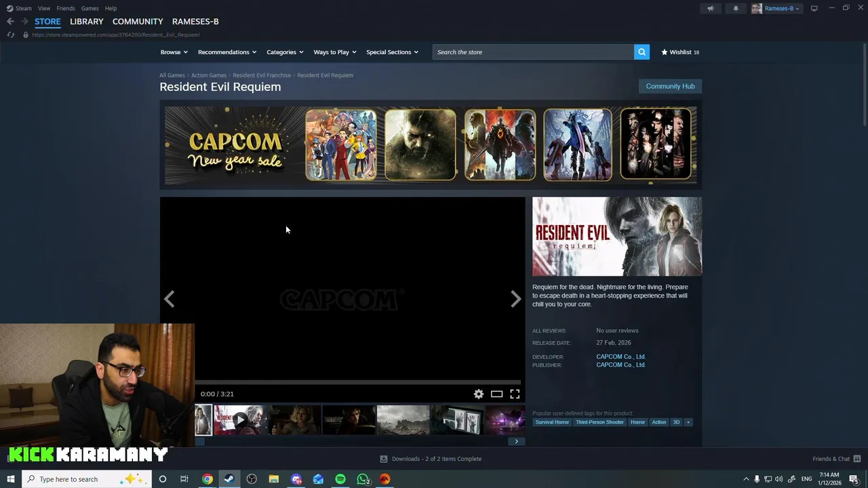Open the CAPCOM Co., Ltd. developer link
This screenshot has width=868, height=488.
click(620, 357)
